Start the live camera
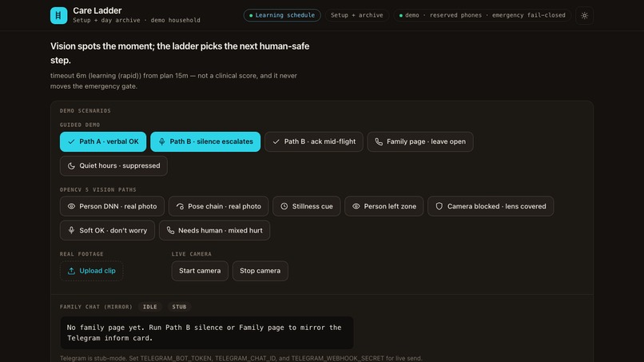The height and width of the screenshot is (362, 644). click(200, 271)
